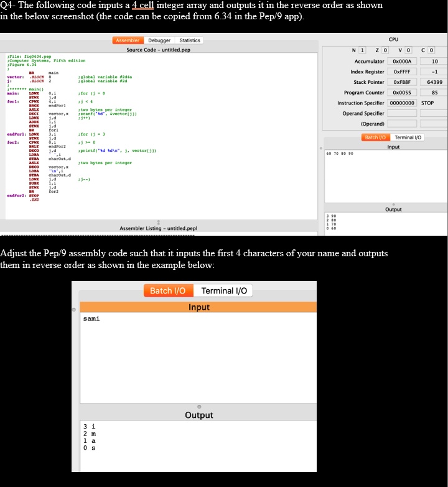
Task: Click the Stack Pointer decimal field 64399
Action: [x=434, y=82]
